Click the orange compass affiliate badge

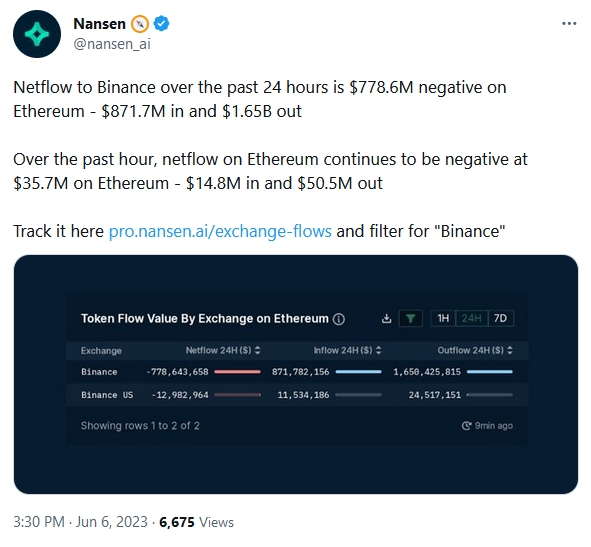(140, 24)
